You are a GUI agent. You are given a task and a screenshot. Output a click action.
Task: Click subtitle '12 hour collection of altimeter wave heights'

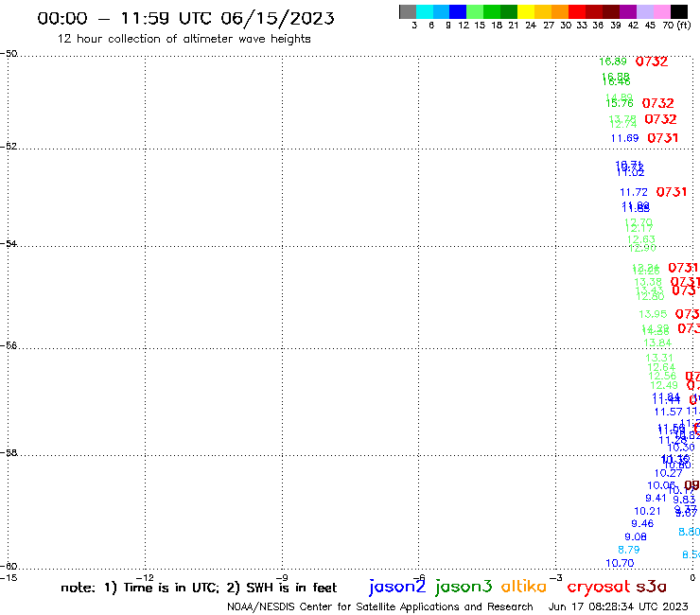tap(184, 39)
